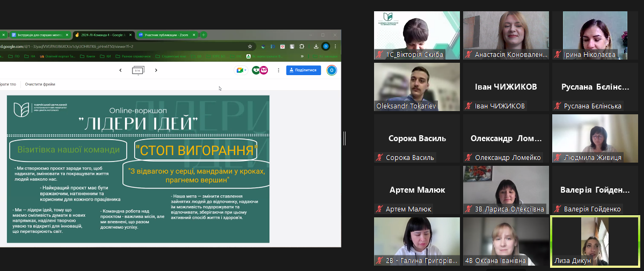This screenshot has height=271, width=644.
Task: Open Chrome downloads icon
Action: click(x=316, y=47)
